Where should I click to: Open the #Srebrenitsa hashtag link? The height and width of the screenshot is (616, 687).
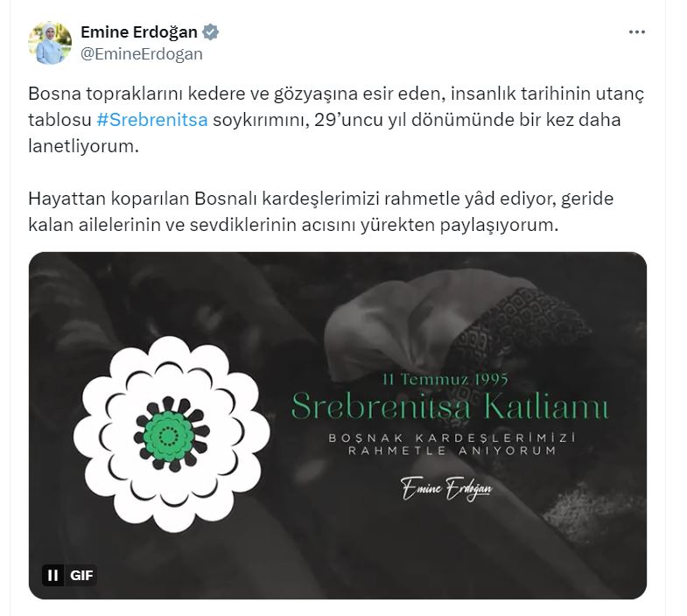152,120
